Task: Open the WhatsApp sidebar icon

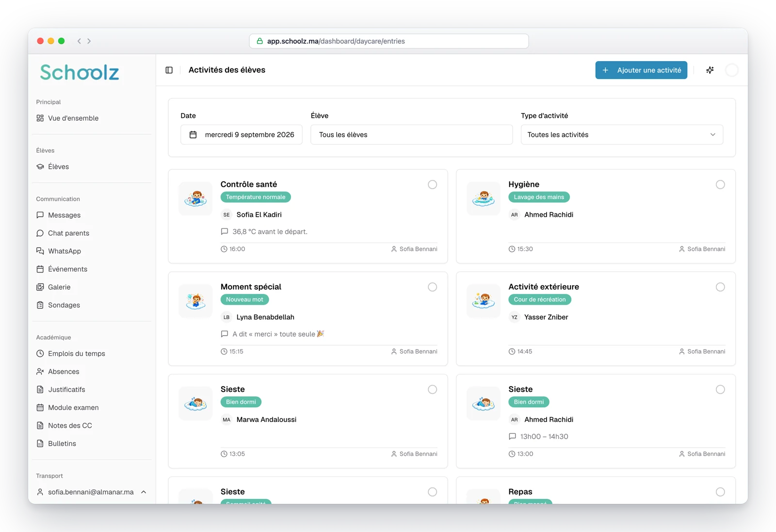Action: coord(40,251)
